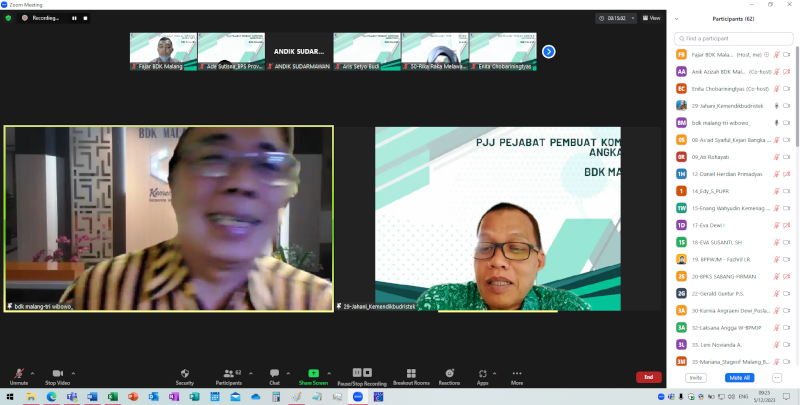
Task: Expand audio options arrow beside Unmute
Action: pyautogui.click(x=32, y=370)
